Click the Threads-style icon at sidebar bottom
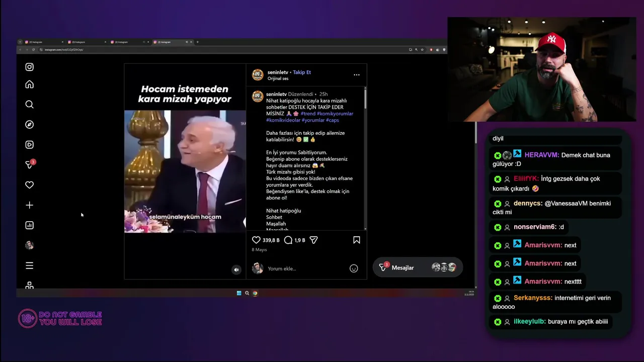 29,285
